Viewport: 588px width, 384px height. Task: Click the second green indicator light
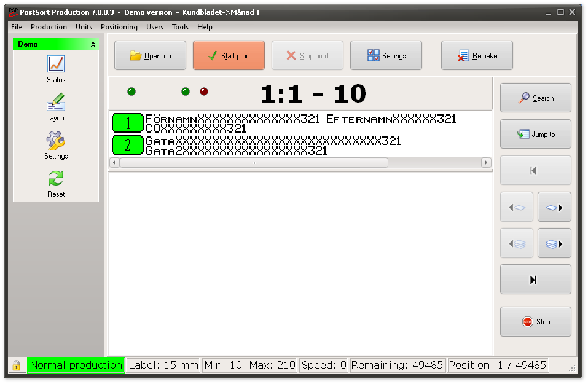(x=186, y=92)
